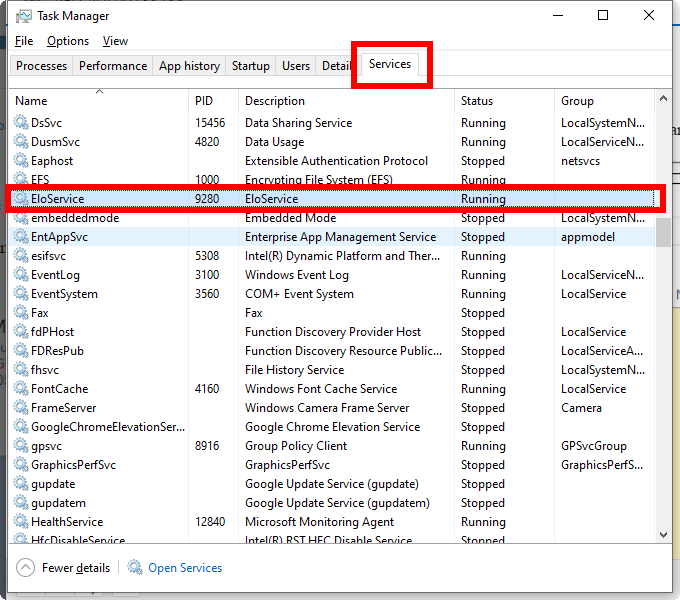The image size is (680, 600).
Task: Click the gear icon beside DsSvc
Action: click(x=21, y=123)
